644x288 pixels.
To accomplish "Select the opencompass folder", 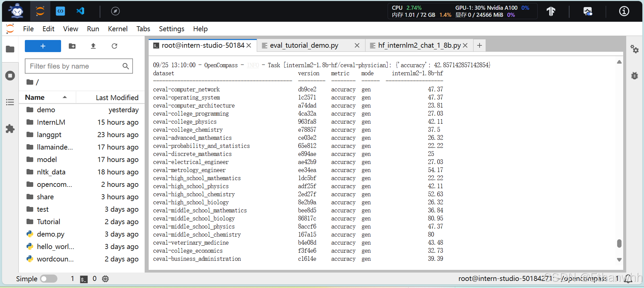I will pos(82,184).
